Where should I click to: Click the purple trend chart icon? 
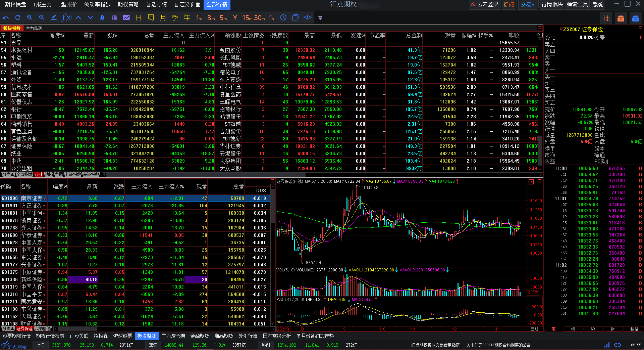[x=126, y=17]
